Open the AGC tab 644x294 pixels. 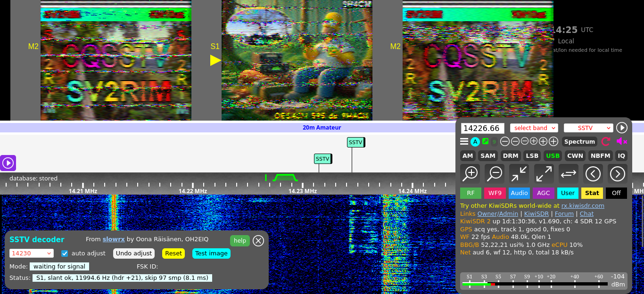544,193
